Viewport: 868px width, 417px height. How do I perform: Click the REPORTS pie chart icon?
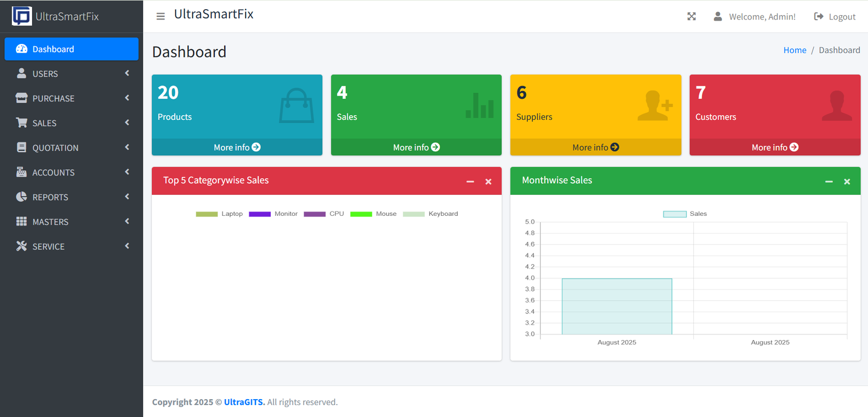click(22, 197)
